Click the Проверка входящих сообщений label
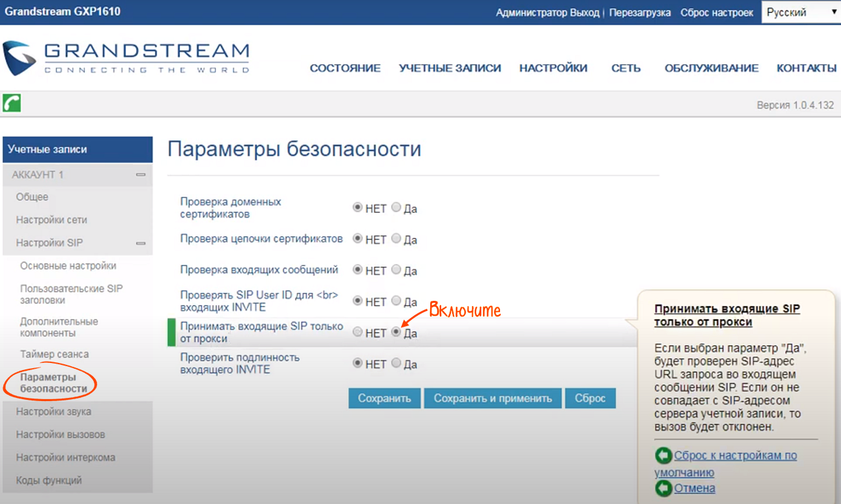The height and width of the screenshot is (504, 841). tap(259, 270)
